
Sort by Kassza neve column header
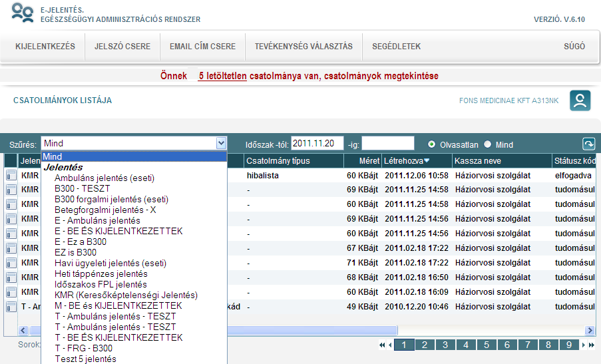[502, 161]
